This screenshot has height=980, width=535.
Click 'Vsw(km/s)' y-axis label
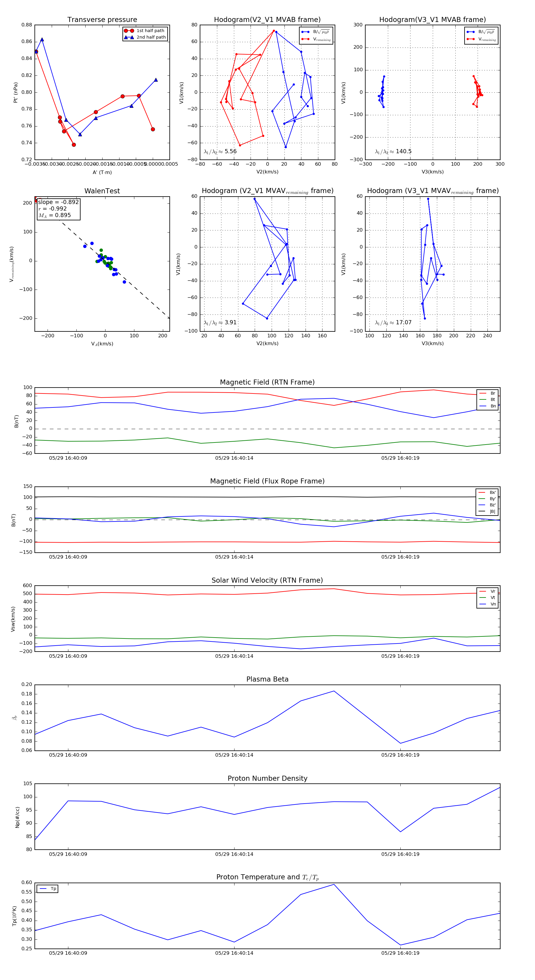tap(13, 619)
